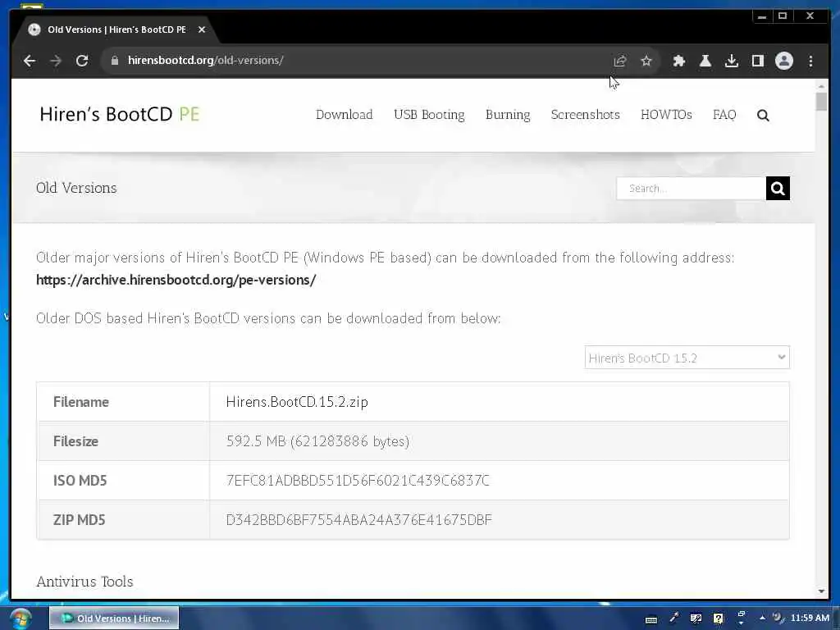840x630 pixels.
Task: Click the ZIP MD5 label cell
Action: point(123,519)
